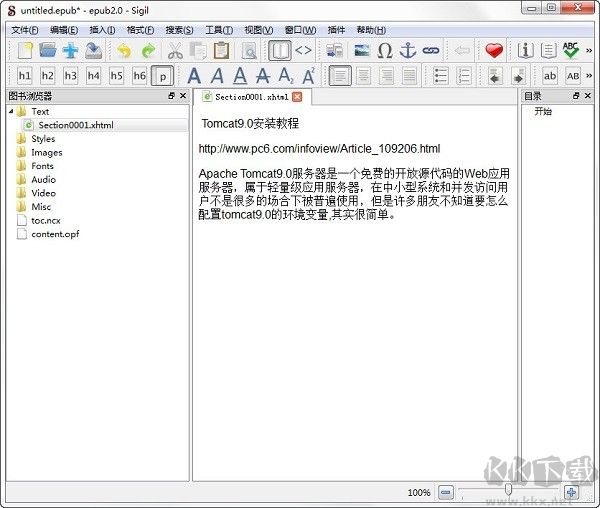Image resolution: width=600 pixels, height=508 pixels.
Task: Click the Donate red heart icon
Action: point(494,50)
